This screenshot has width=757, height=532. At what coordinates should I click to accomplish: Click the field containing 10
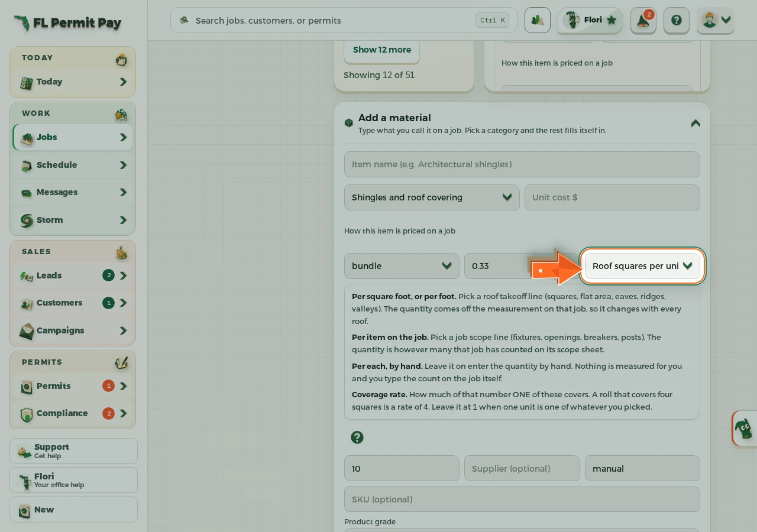(x=402, y=468)
